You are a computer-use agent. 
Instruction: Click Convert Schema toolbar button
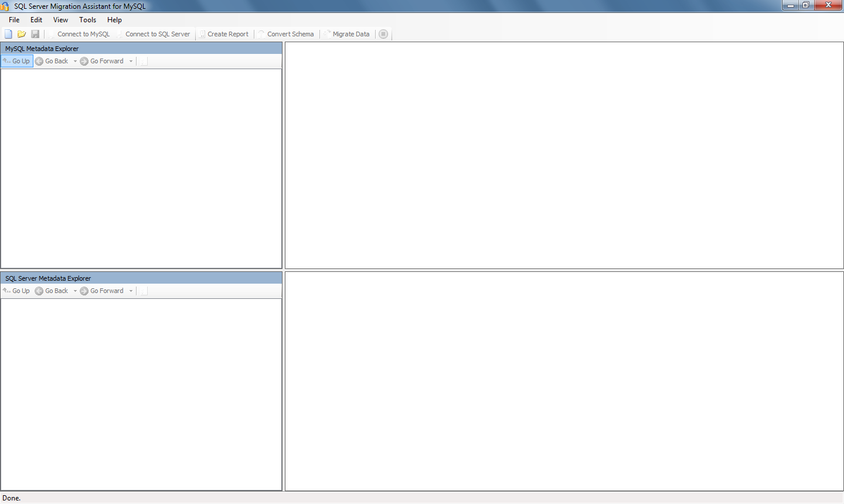point(286,34)
